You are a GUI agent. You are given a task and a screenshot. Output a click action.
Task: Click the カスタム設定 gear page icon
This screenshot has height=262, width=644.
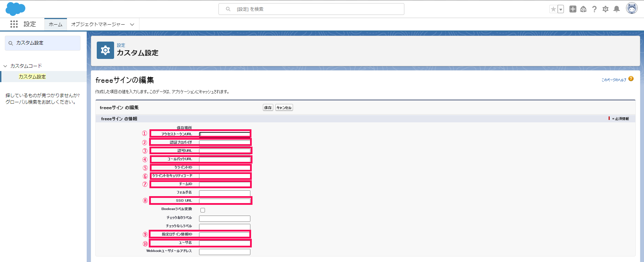coord(105,50)
